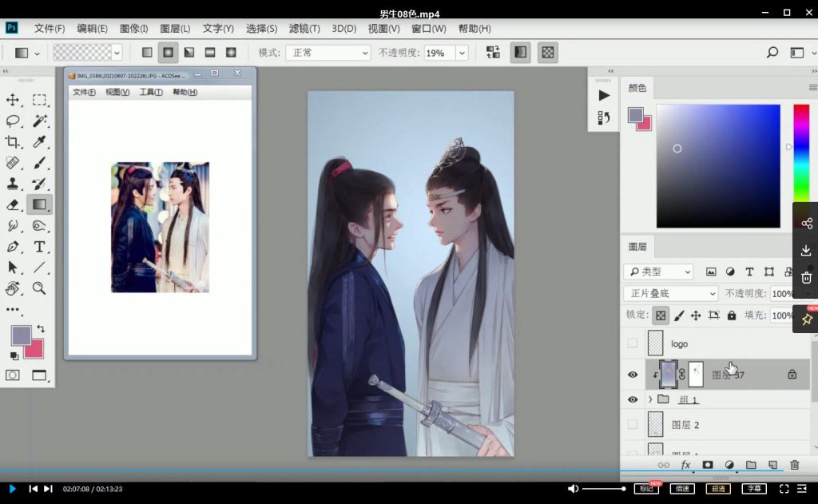This screenshot has height=504, width=818.
Task: Pick the Eyedropper tool
Action: 39,142
